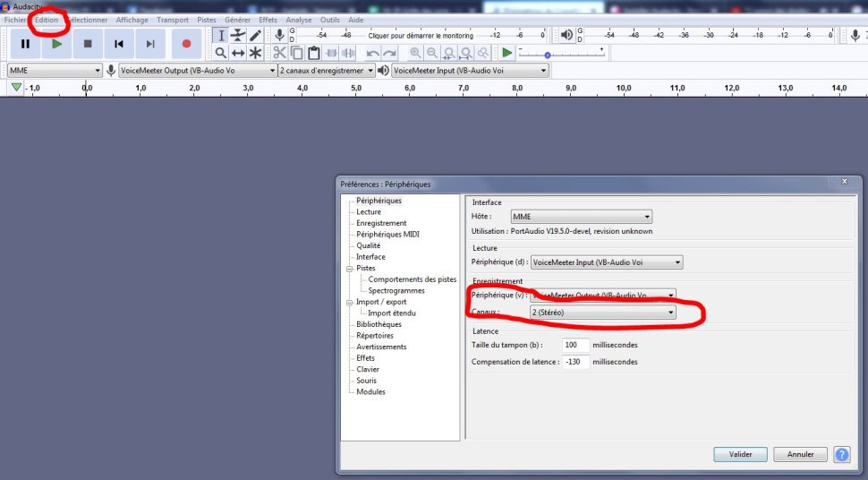Open the Canaux 2 (Stéréo) dropdown
Image resolution: width=868 pixels, height=480 pixels.
pos(603,313)
